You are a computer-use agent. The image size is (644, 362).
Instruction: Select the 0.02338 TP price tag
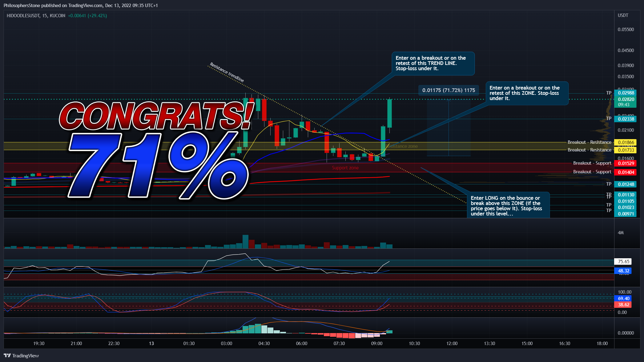pyautogui.click(x=625, y=119)
